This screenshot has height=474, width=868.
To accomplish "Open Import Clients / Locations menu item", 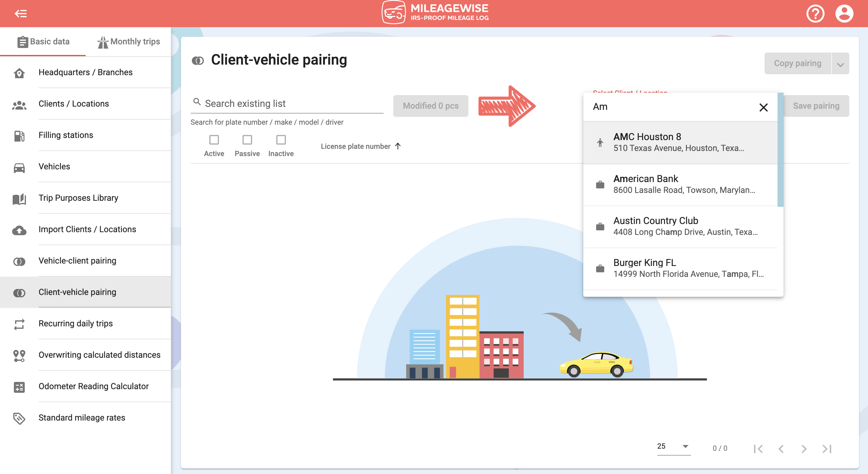I will (85, 229).
